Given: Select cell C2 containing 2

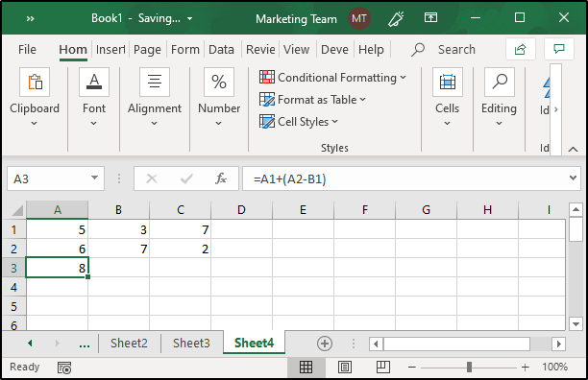Looking at the screenshot, I should [x=181, y=249].
